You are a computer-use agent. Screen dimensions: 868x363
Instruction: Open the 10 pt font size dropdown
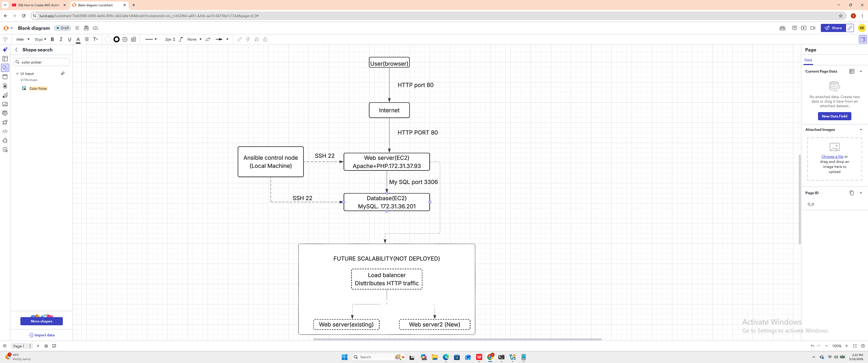click(40, 39)
